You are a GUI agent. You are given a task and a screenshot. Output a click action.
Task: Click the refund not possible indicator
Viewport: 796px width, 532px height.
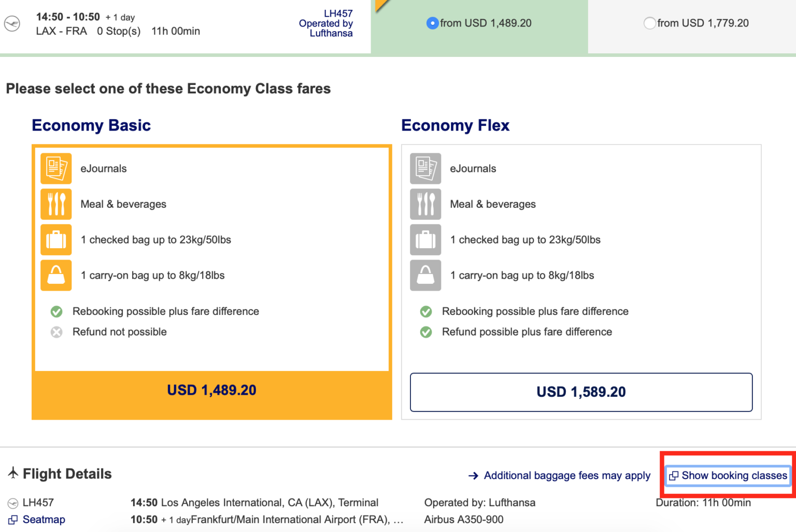pyautogui.click(x=56, y=332)
